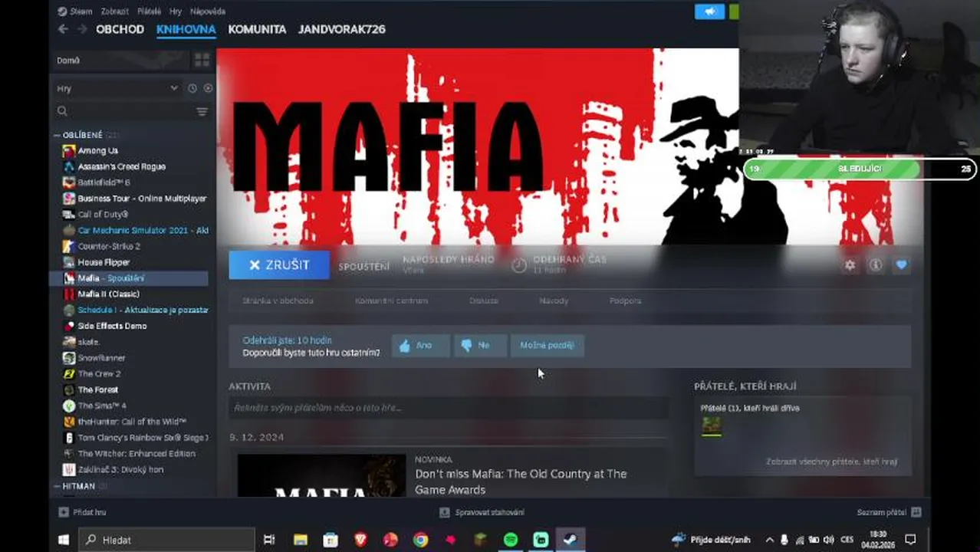Click Přidat hru at bottom left
The height and width of the screenshot is (552, 980).
(83, 512)
